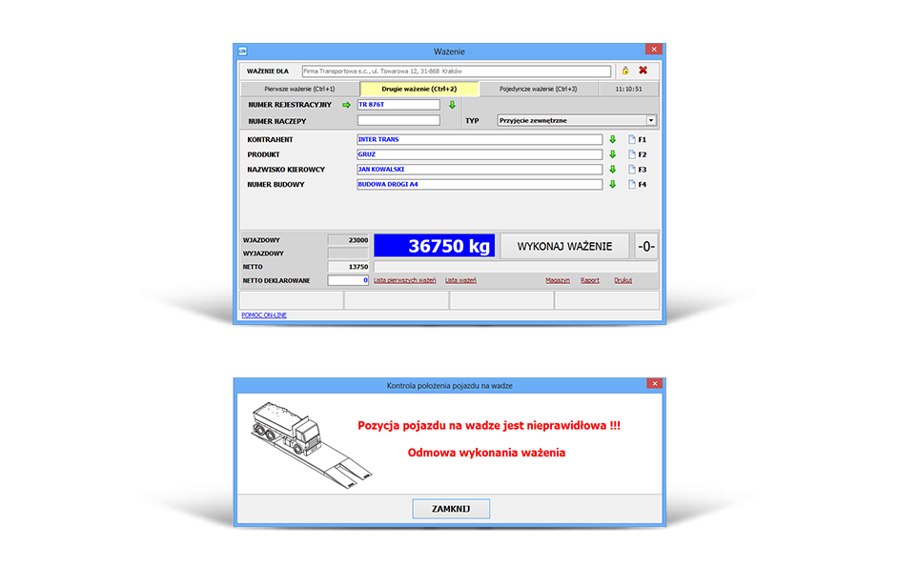
Task: Open the Lista pierwszych ważeń link
Action: coord(405,281)
